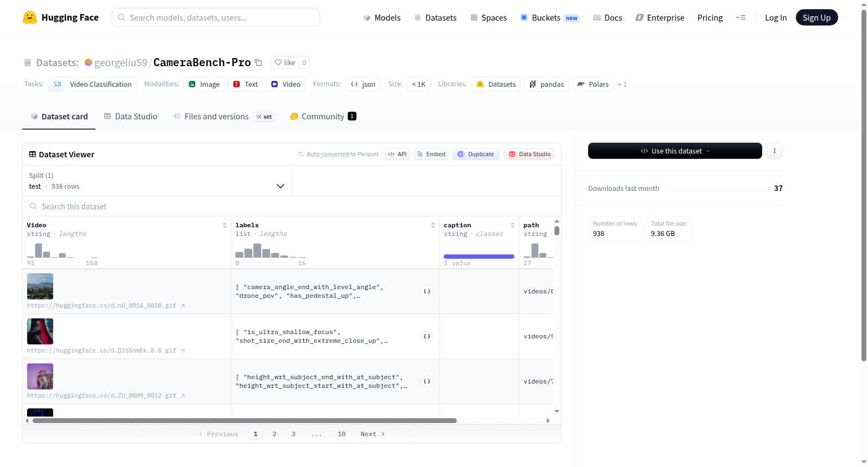Image resolution: width=868 pixels, height=467 pixels.
Task: Click the Video lengths histogram
Action: pyautogui.click(x=62, y=250)
